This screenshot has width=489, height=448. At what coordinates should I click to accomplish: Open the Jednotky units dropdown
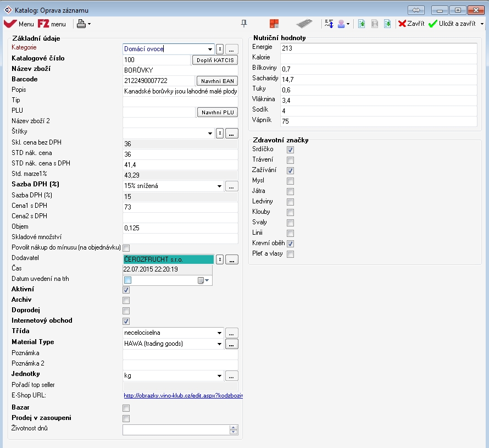(219, 375)
